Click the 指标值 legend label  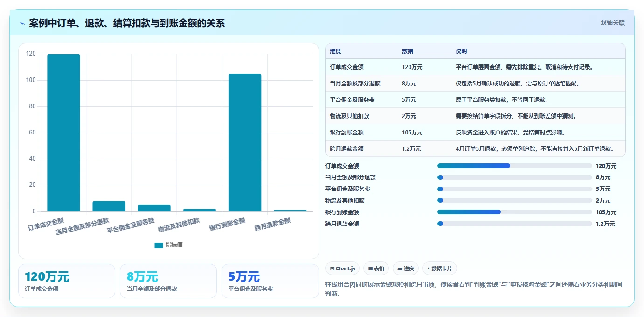(x=174, y=245)
